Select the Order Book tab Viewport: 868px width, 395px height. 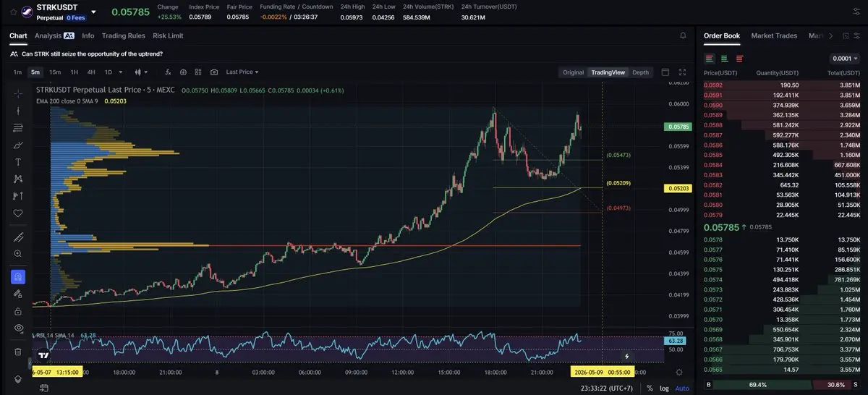(722, 35)
